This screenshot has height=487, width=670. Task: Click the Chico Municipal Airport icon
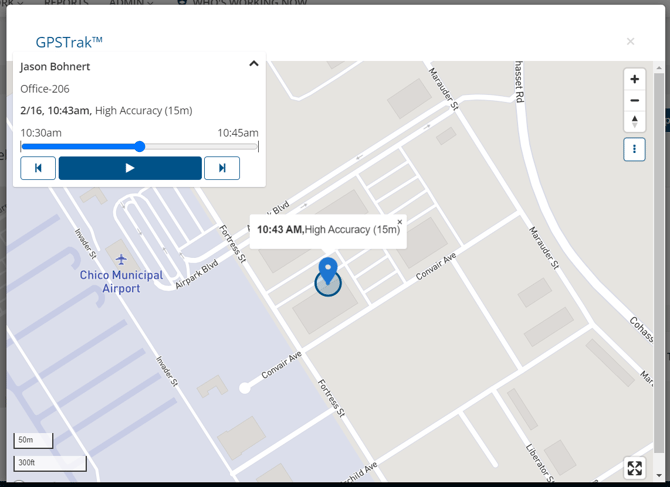pos(121,260)
